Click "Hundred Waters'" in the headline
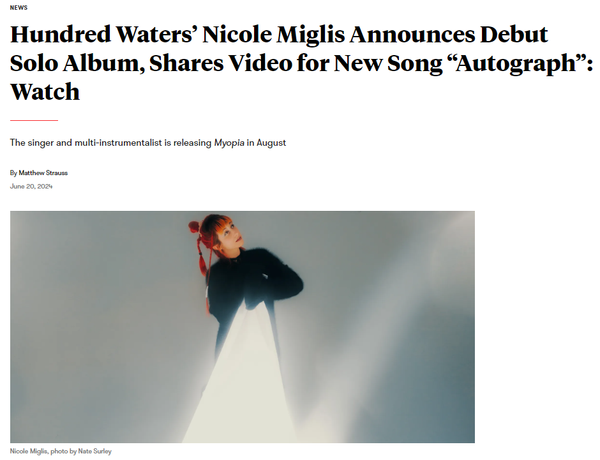 click(x=103, y=34)
